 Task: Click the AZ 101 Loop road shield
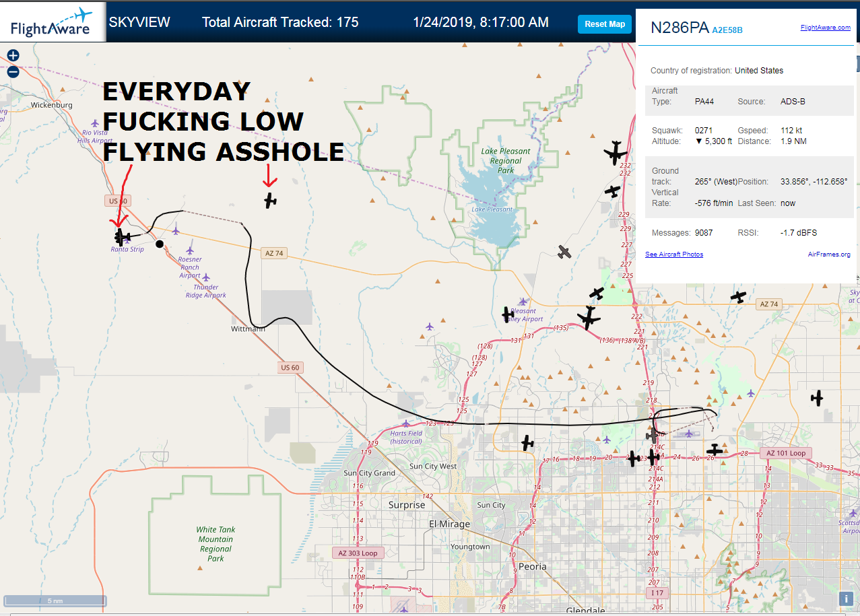pyautogui.click(x=786, y=453)
